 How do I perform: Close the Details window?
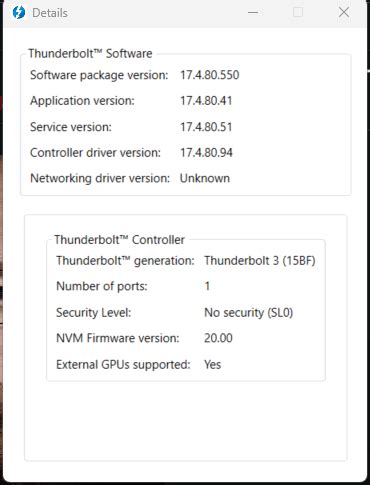344,13
